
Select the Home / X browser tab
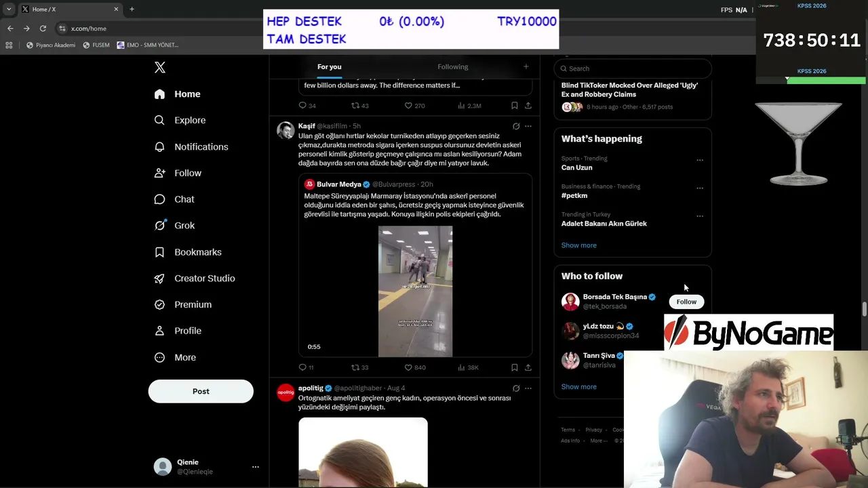point(69,9)
